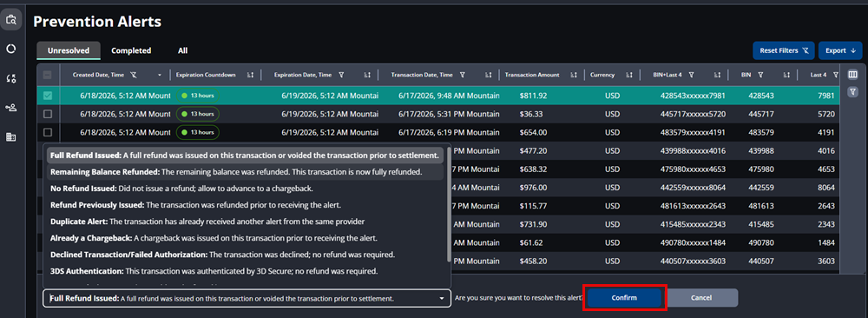
Task: Switch to the All tab
Action: (182, 50)
